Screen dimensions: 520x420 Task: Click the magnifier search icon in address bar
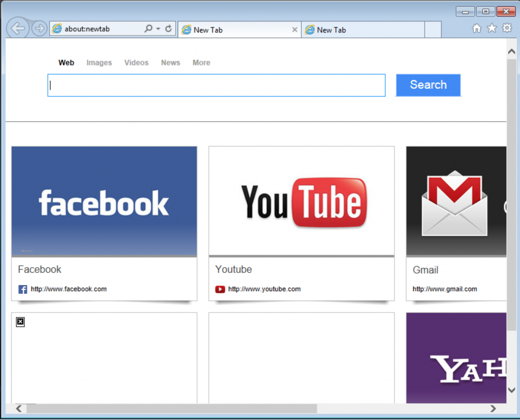pyautogui.click(x=148, y=28)
